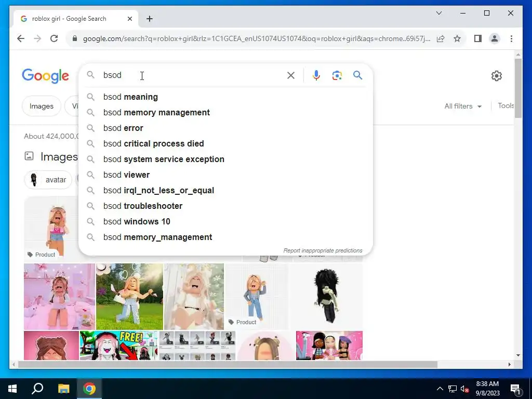Open Google quick settings gear
The height and width of the screenshot is (399, 532).
496,76
